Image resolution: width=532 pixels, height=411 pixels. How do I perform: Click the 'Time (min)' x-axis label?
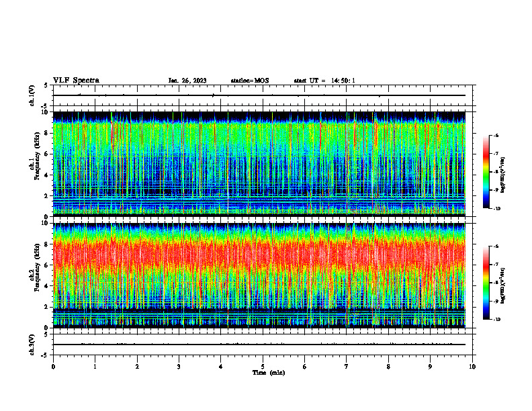269,373
